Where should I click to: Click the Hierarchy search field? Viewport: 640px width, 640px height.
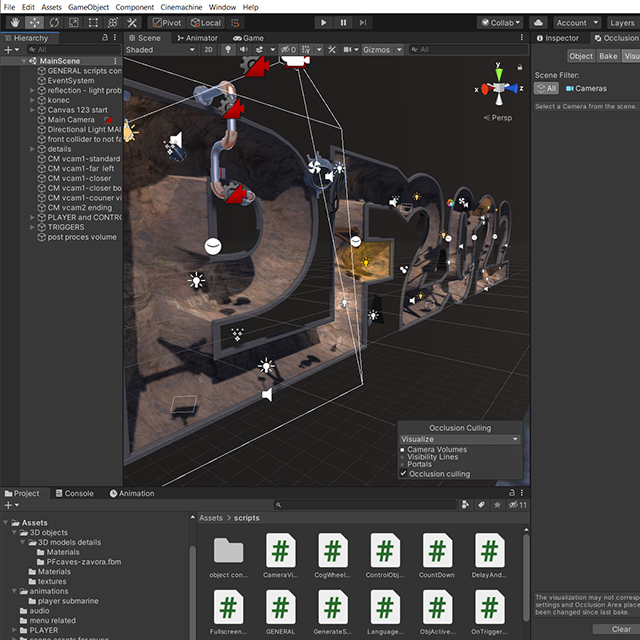74,50
